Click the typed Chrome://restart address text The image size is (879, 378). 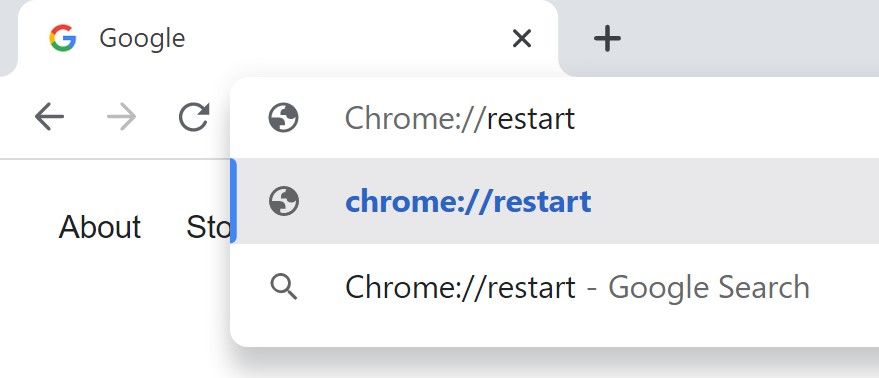[x=460, y=119]
